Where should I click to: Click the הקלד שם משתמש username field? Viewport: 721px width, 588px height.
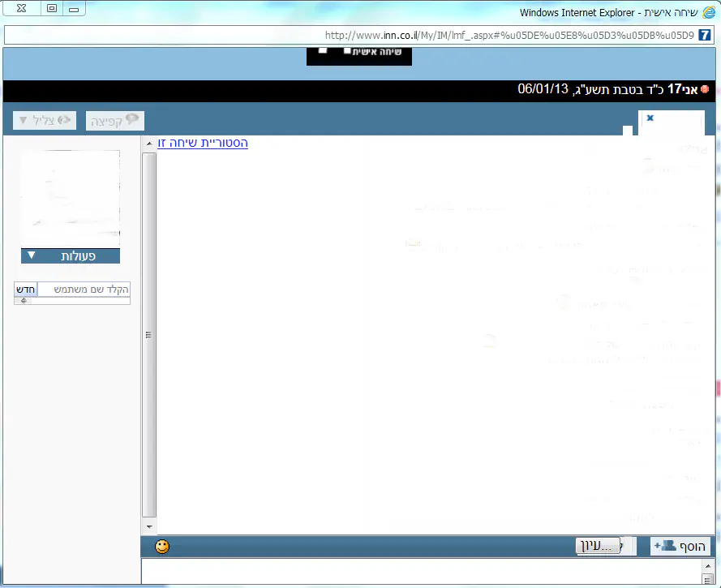tap(84, 290)
